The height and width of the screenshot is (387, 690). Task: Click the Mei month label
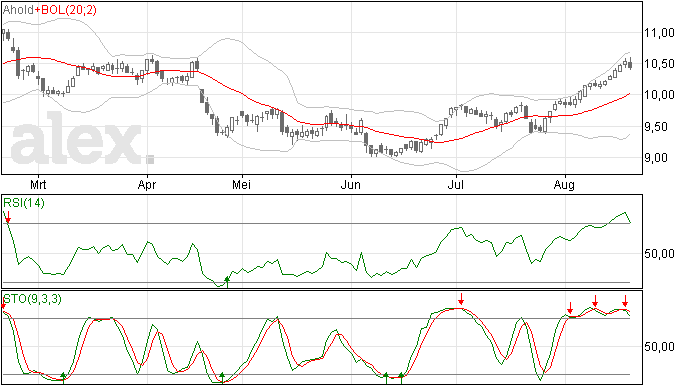(242, 184)
